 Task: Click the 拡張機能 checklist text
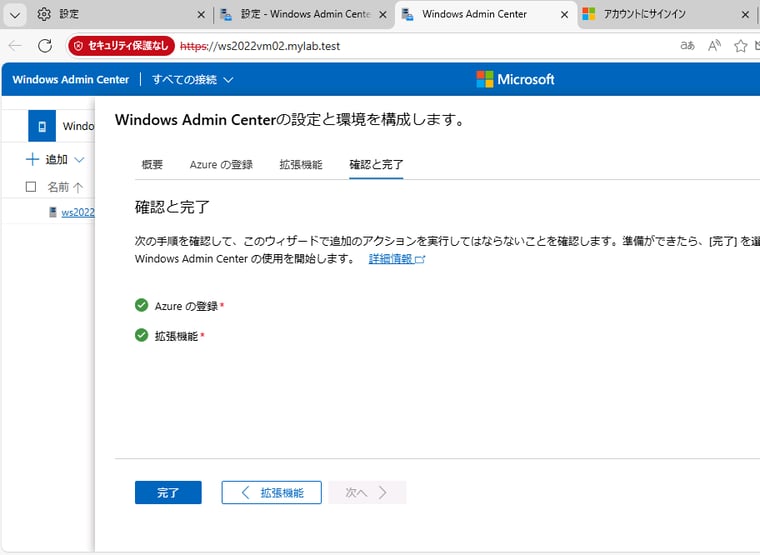(x=176, y=336)
